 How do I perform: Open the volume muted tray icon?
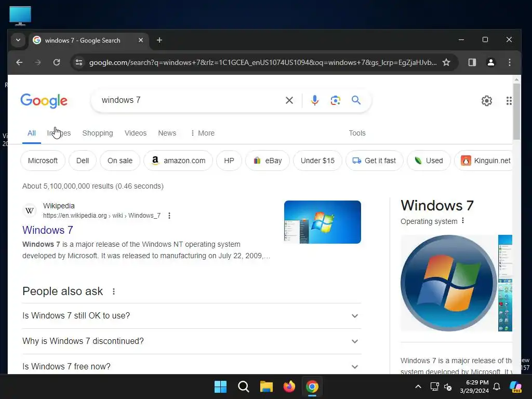[448, 387]
